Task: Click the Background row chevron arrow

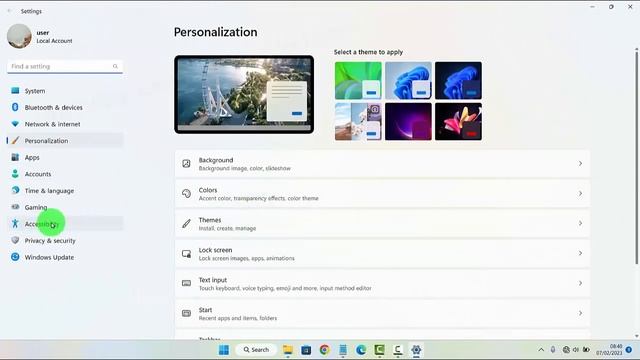Action: tap(580, 164)
